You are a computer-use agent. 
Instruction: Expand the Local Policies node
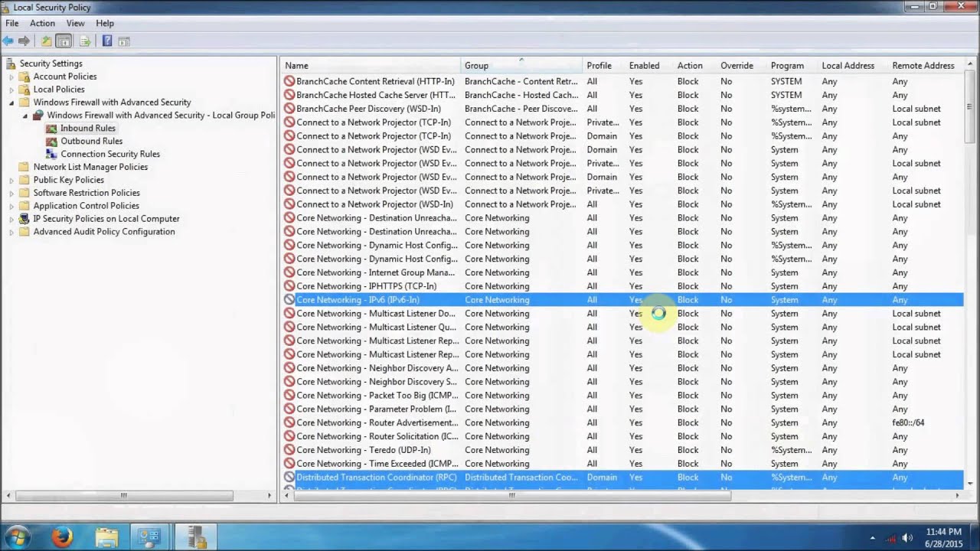[x=11, y=90]
